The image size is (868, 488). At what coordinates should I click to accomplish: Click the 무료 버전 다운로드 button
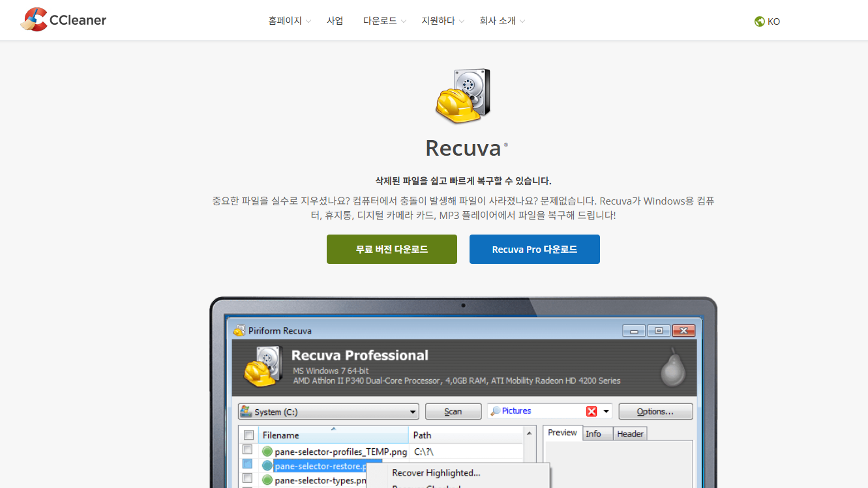(392, 250)
